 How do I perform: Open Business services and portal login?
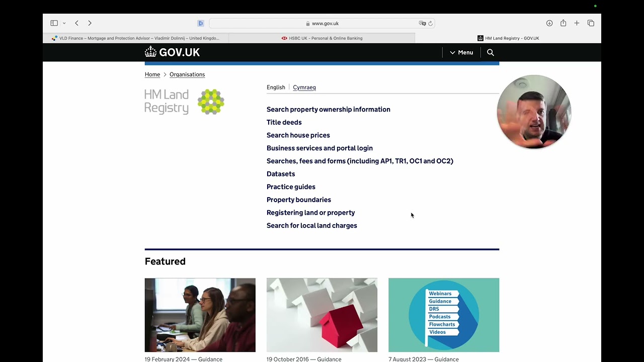pos(319,148)
